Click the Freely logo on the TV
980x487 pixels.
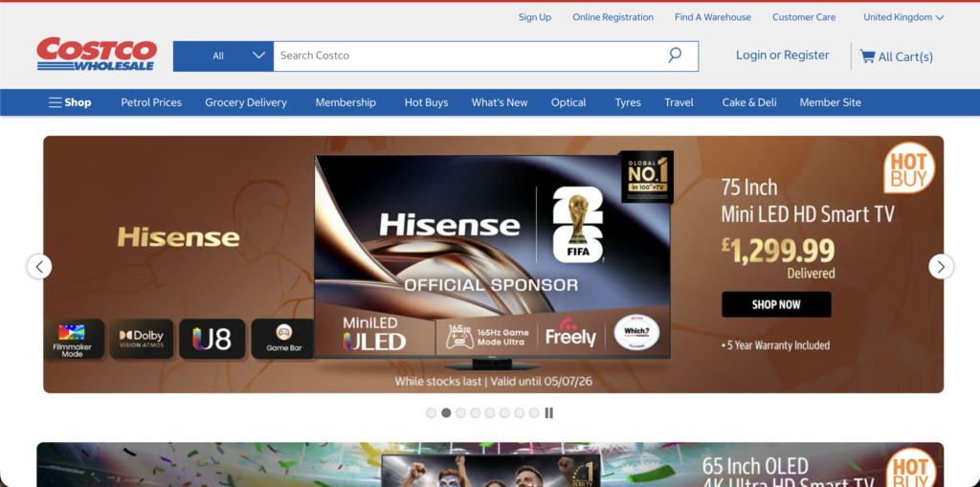click(x=570, y=334)
